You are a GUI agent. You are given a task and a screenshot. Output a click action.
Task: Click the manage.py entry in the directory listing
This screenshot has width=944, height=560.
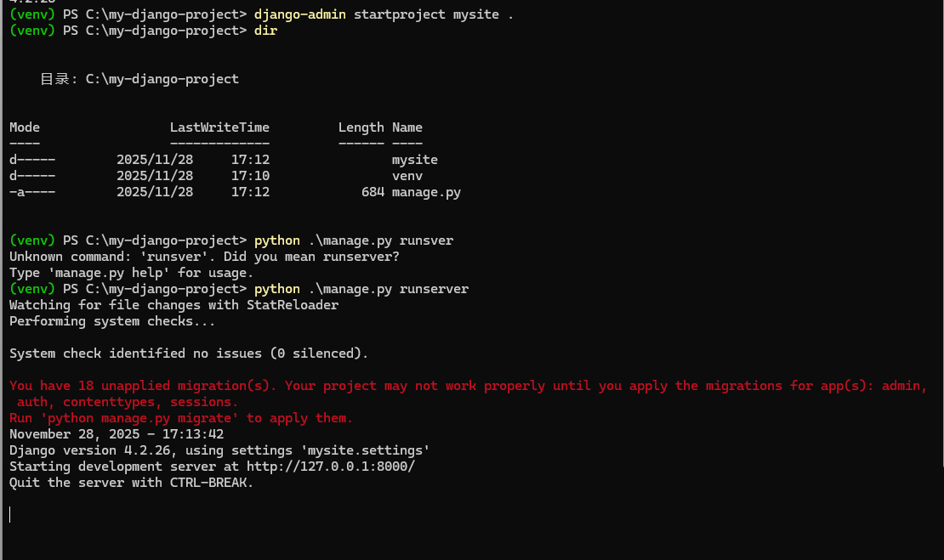pyautogui.click(x=426, y=193)
